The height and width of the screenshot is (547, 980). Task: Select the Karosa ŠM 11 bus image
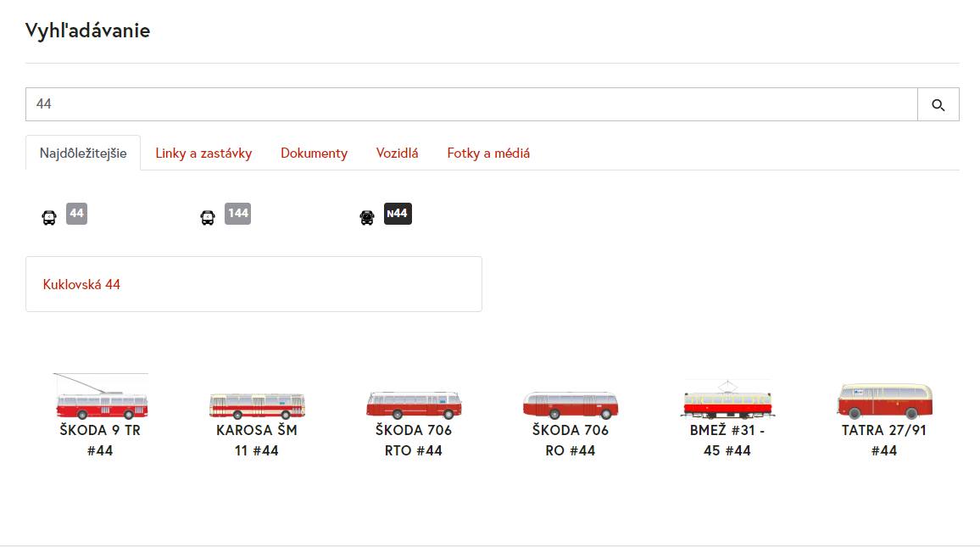tap(257, 405)
